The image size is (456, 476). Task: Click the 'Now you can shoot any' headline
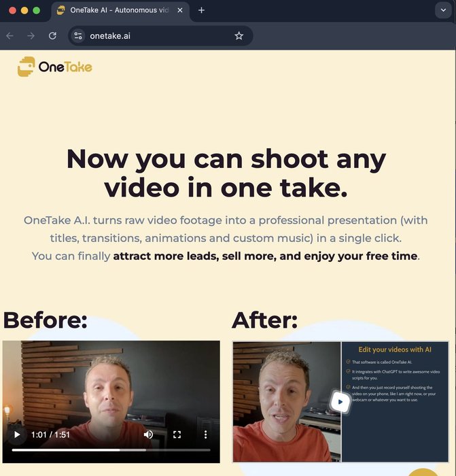pyautogui.click(x=226, y=159)
